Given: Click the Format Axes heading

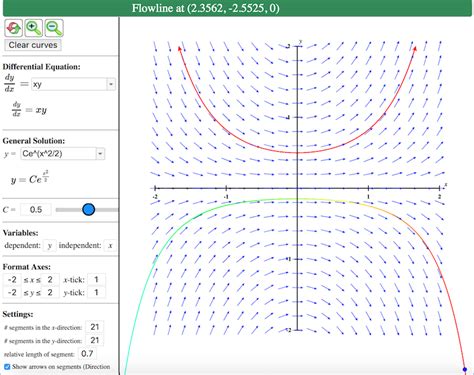Looking at the screenshot, I should (27, 267).
